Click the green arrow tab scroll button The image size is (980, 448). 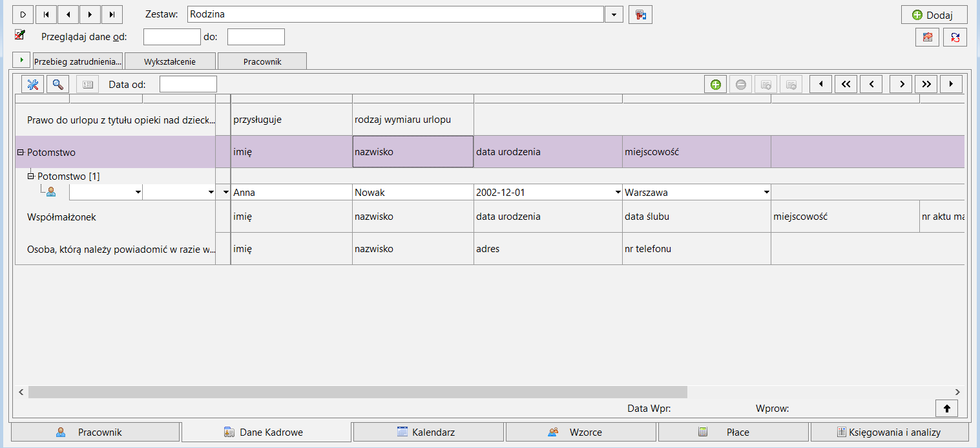click(x=22, y=60)
